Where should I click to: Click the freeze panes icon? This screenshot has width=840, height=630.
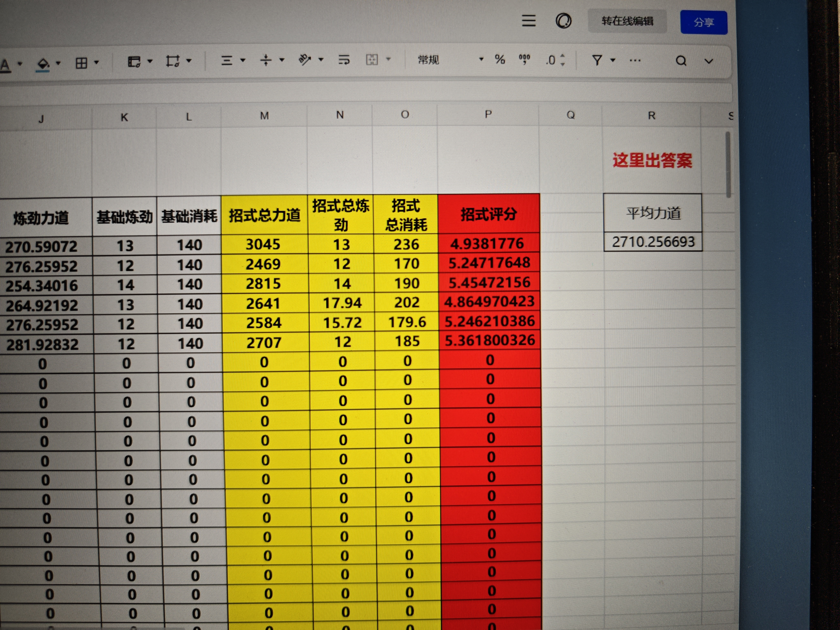pyautogui.click(x=134, y=62)
